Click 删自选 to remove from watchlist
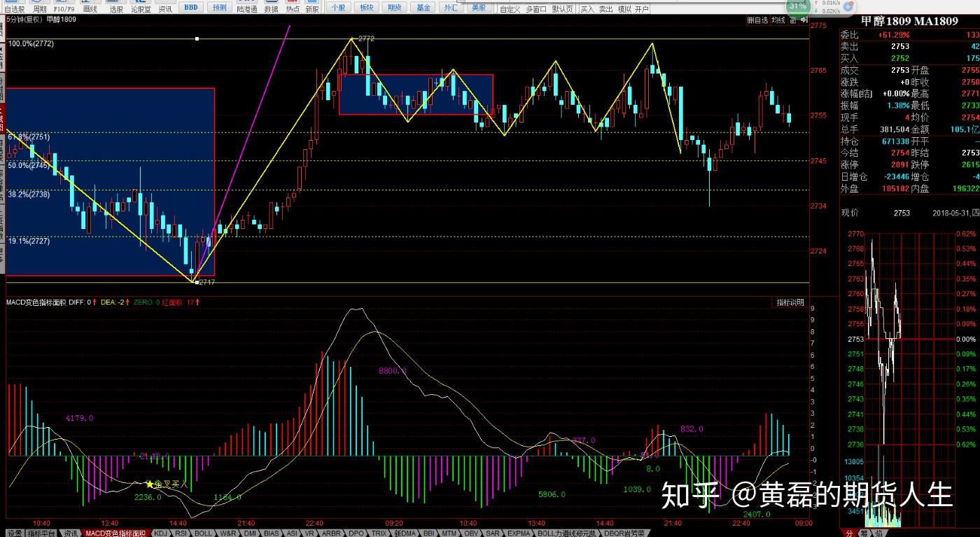Viewport: 980px width, 537px height. click(757, 20)
